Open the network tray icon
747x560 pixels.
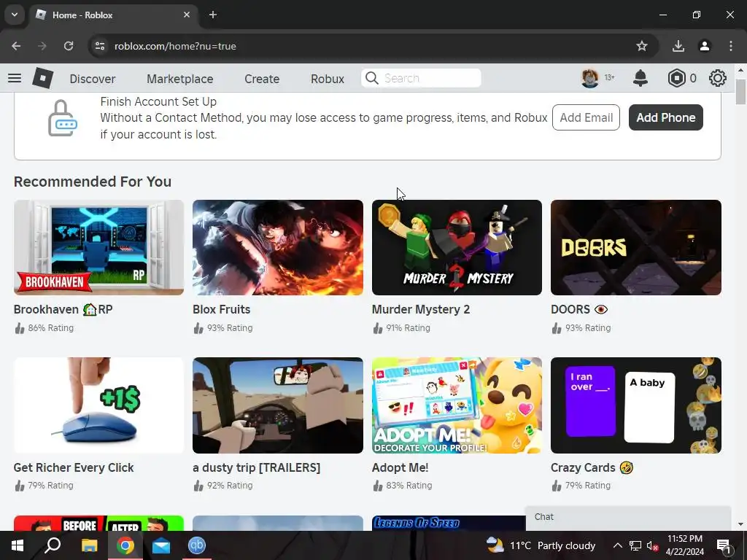[635, 545]
